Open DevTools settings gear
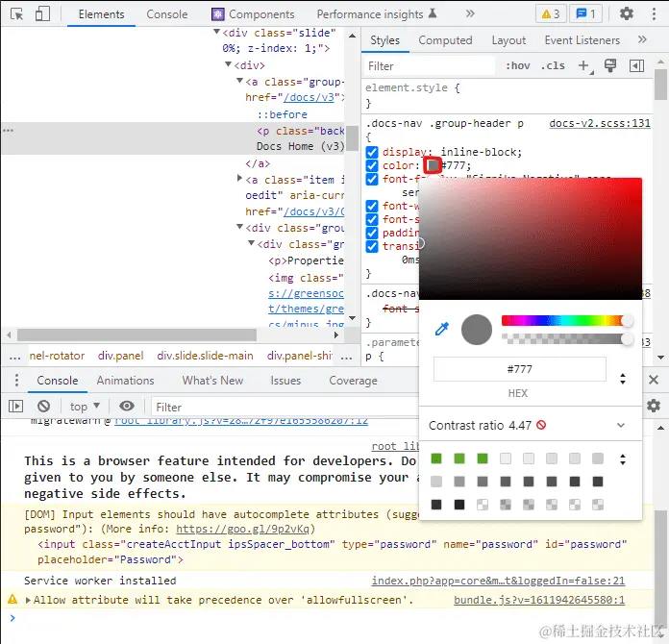669x644 pixels. tap(626, 14)
